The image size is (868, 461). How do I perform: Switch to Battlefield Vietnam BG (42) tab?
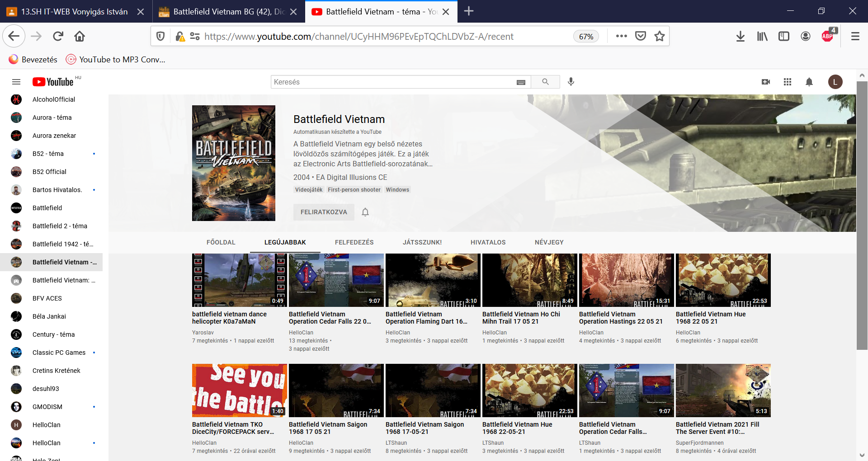pyautogui.click(x=229, y=12)
